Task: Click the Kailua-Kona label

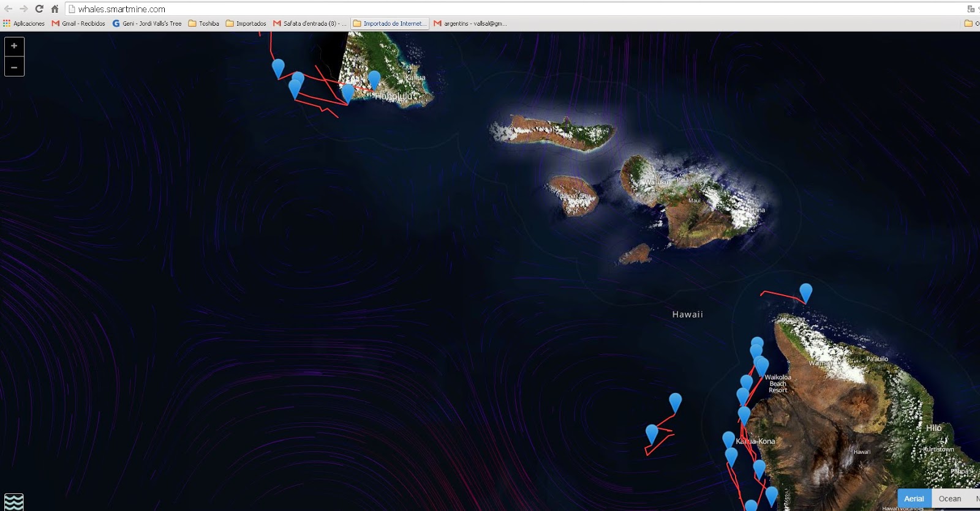Action: [756, 441]
